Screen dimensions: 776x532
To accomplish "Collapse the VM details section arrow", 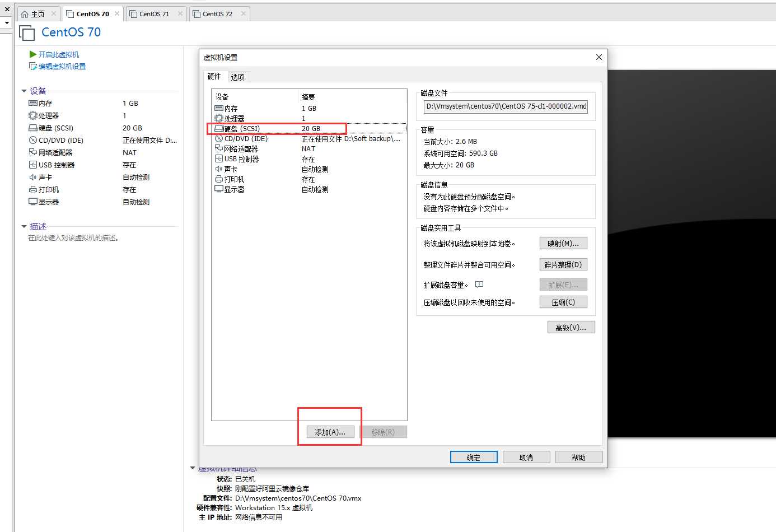I will point(193,468).
